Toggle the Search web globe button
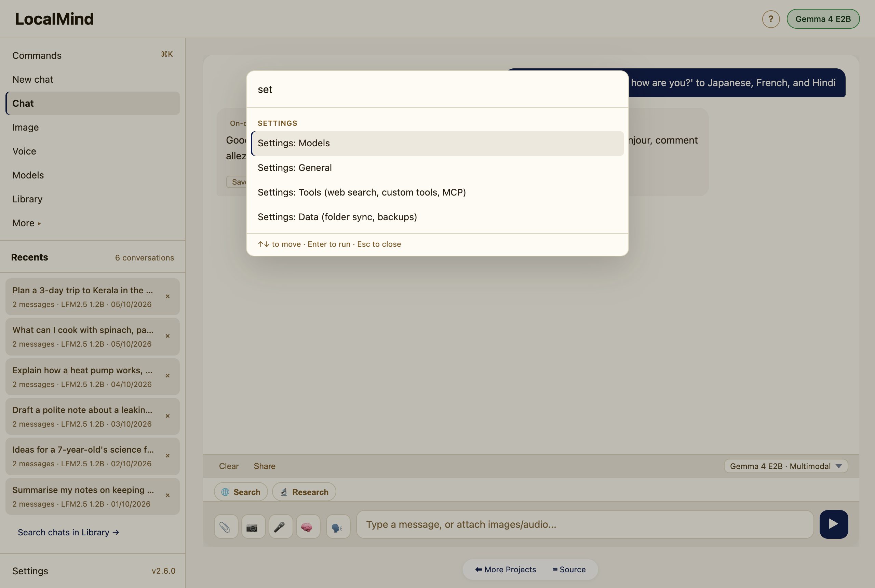The image size is (875, 588). (241, 492)
